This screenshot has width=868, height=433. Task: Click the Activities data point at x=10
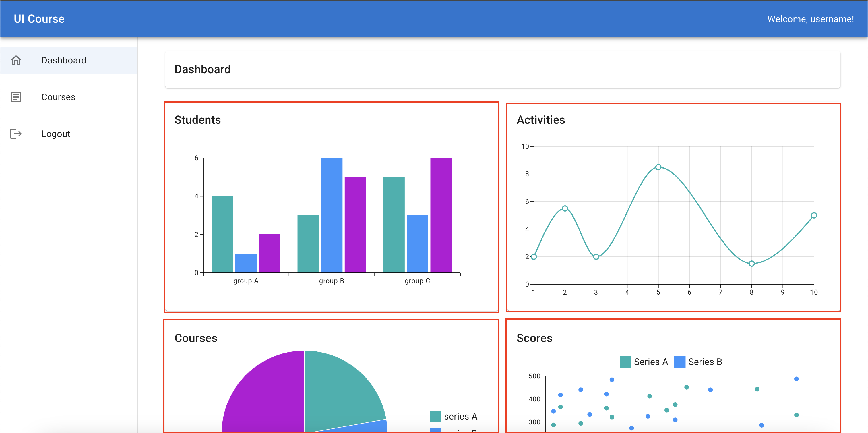814,215
